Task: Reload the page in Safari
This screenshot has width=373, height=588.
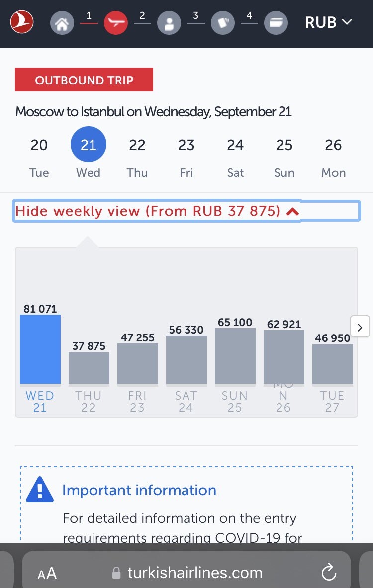Action: [329, 572]
